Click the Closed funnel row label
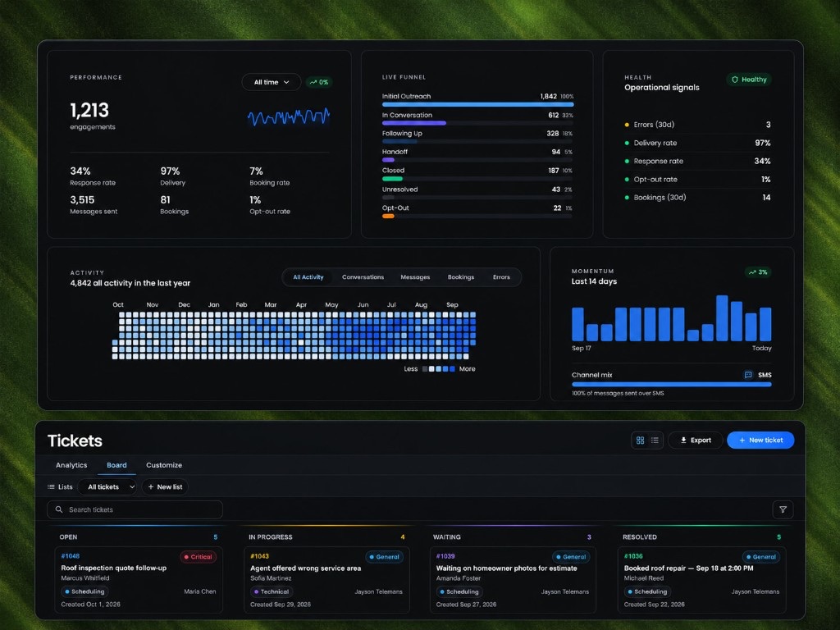The image size is (840, 630). (x=393, y=171)
